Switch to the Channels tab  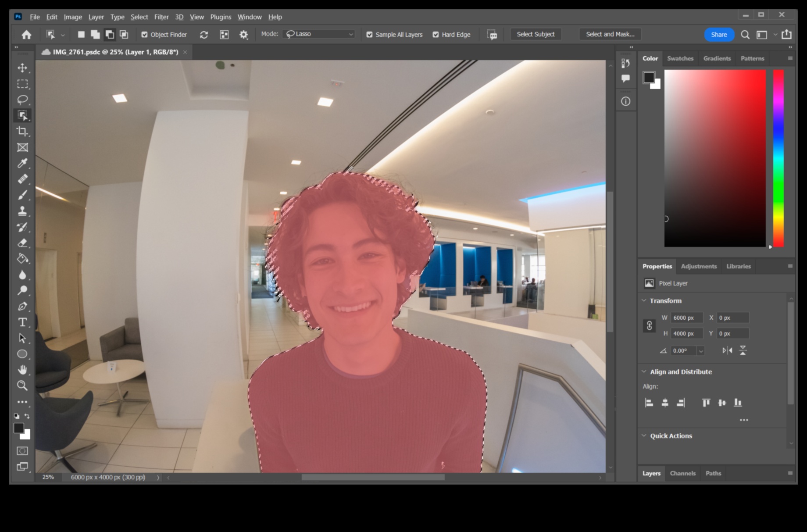click(682, 473)
